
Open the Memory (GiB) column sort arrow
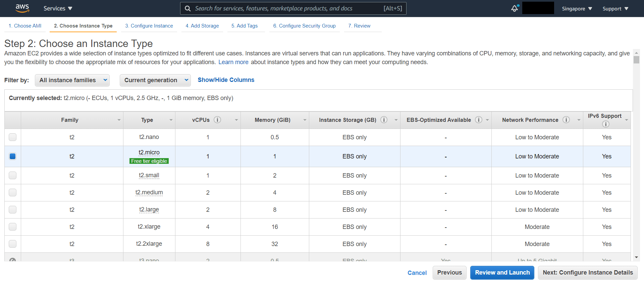[305, 120]
